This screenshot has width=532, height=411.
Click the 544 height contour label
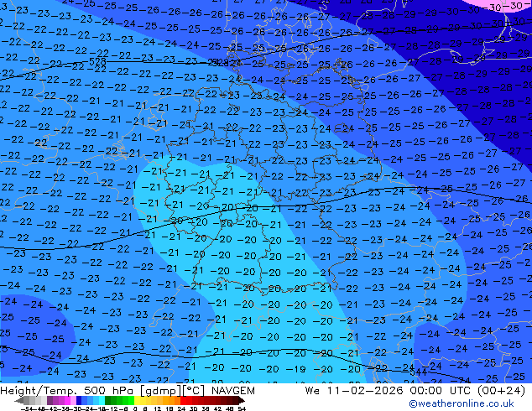418,372
